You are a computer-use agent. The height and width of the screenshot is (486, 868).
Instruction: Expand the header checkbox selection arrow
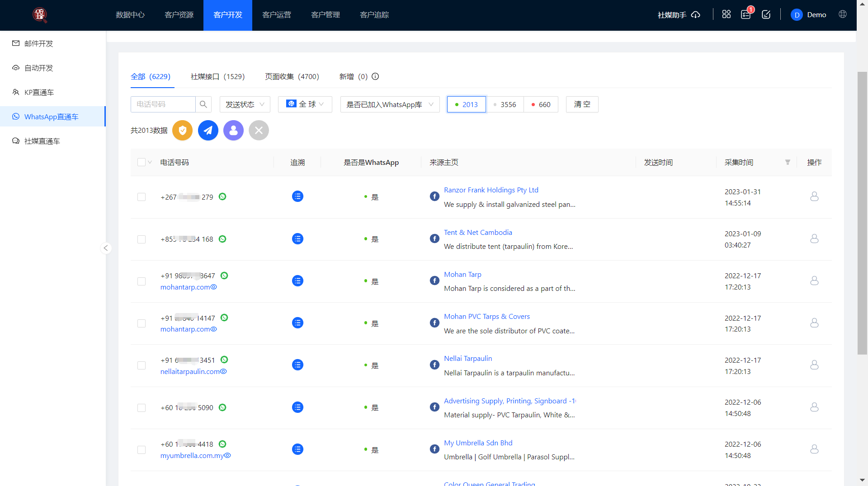pos(150,162)
